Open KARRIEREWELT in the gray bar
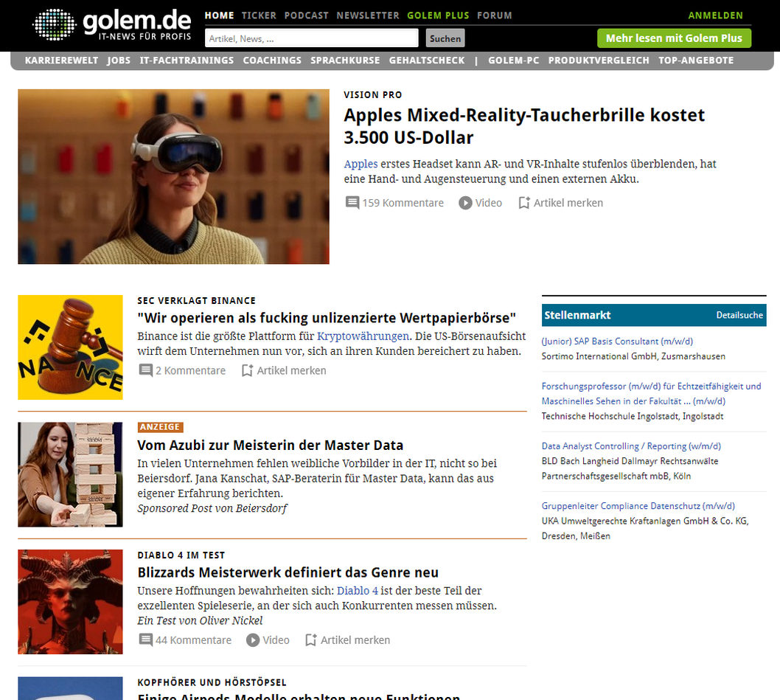780x700 pixels. 62,60
